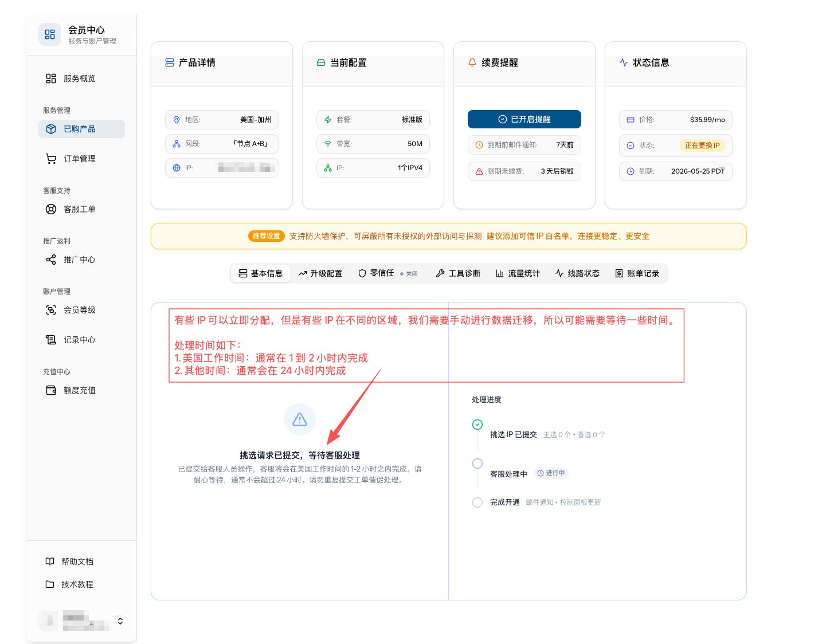
Task: Click the 正在更换 IP status badge
Action: pos(702,146)
